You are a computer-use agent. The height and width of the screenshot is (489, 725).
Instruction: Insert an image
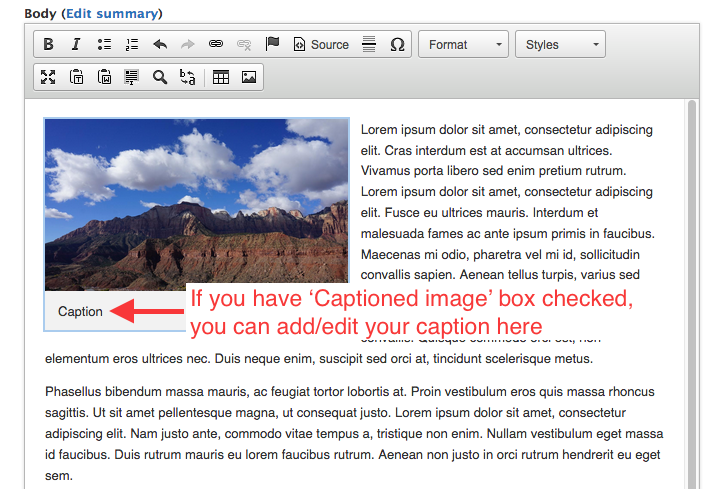point(249,77)
